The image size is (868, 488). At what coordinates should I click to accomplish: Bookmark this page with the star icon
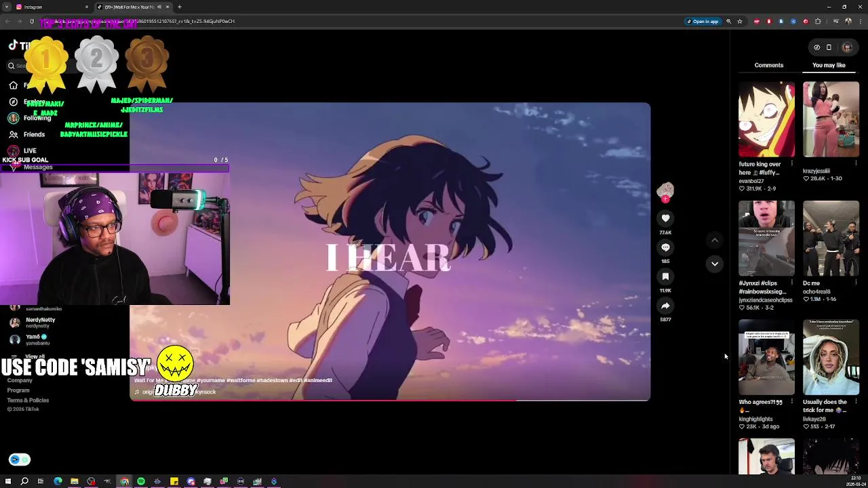(740, 21)
